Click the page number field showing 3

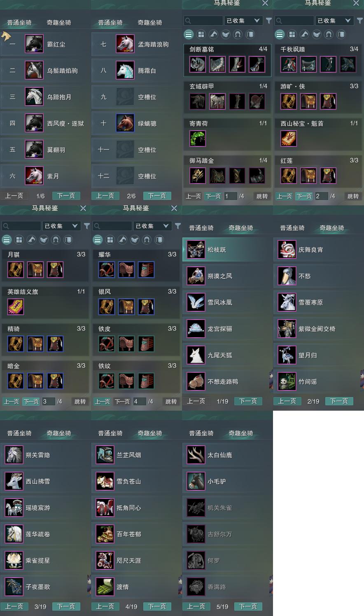pyautogui.click(x=49, y=401)
